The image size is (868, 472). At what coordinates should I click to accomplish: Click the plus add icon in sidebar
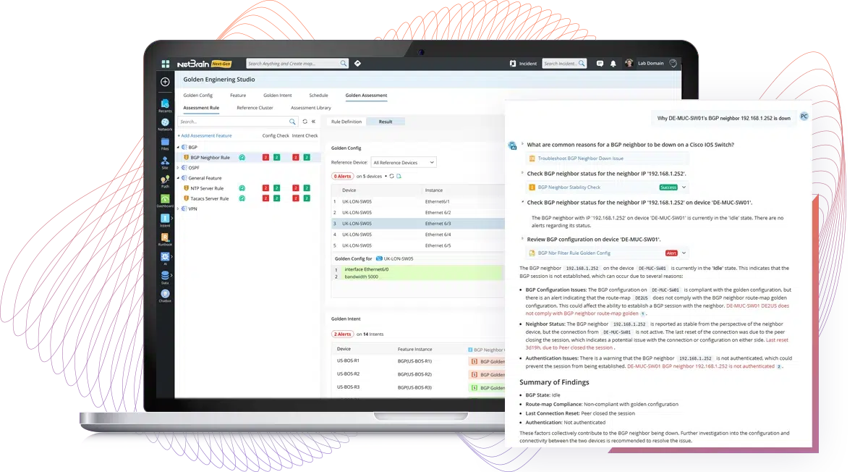[165, 82]
